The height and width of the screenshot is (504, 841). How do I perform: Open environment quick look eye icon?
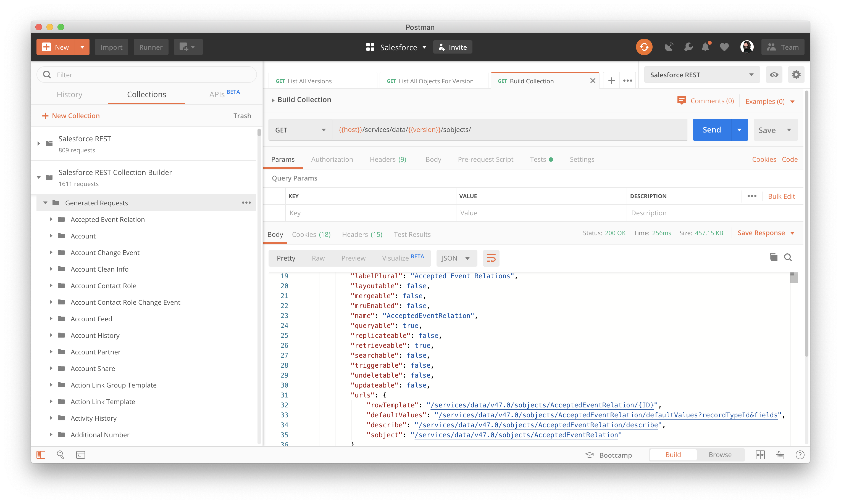coord(774,75)
